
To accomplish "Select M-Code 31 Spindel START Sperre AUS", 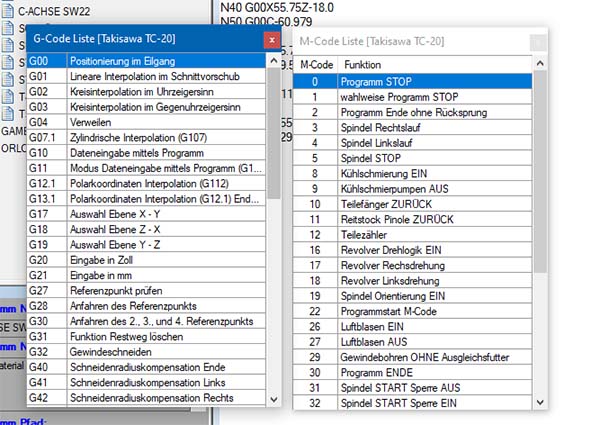I will click(412, 388).
